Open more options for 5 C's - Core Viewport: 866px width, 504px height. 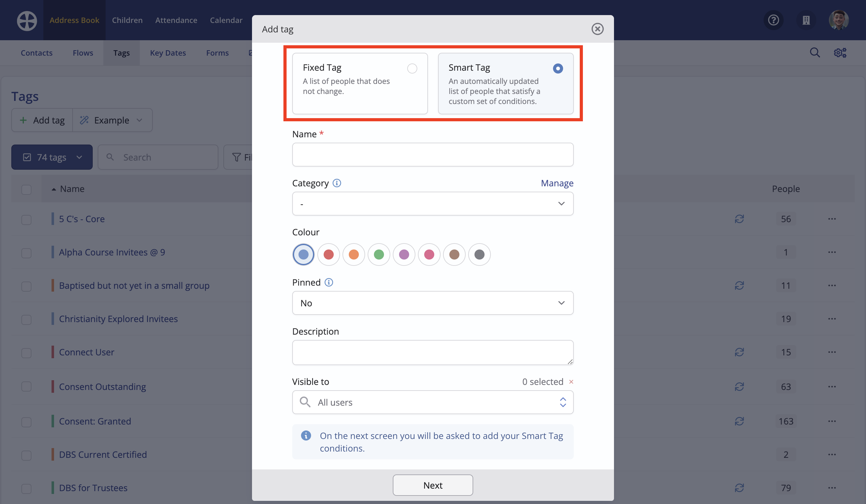click(832, 219)
